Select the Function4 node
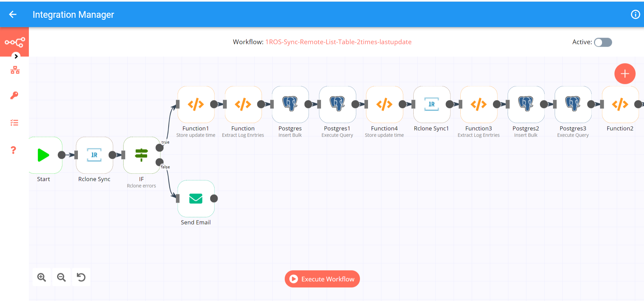Viewport: 644px width, 301px height. click(x=384, y=104)
